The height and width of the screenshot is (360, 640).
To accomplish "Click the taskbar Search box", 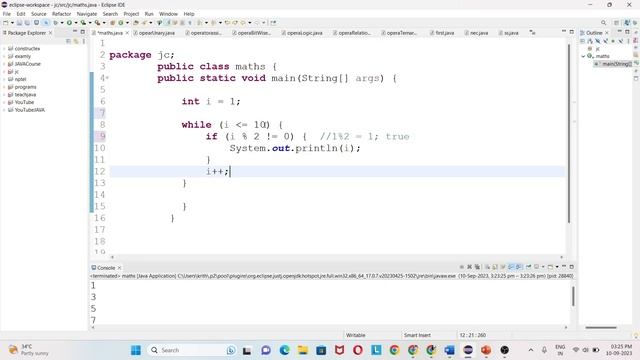I will point(191,350).
